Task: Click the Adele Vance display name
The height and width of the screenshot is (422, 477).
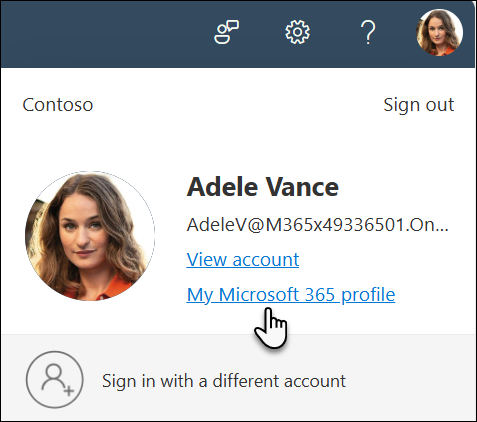Action: tap(263, 187)
